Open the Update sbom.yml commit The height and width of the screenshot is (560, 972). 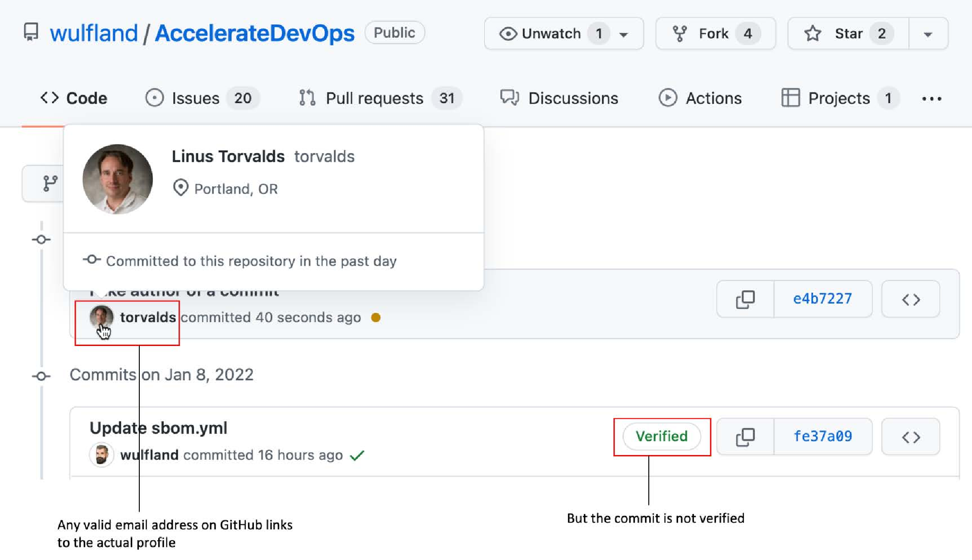(158, 428)
